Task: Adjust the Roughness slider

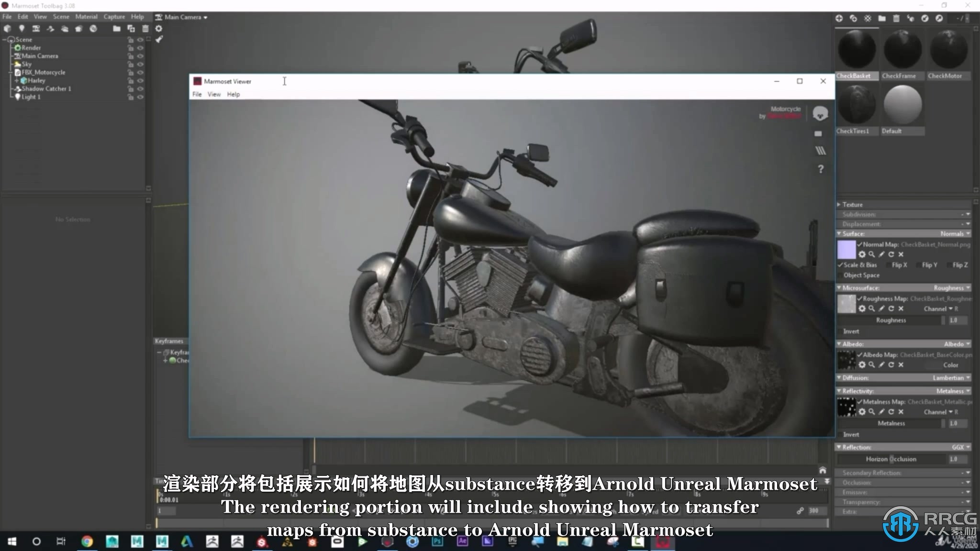Action: [x=891, y=320]
